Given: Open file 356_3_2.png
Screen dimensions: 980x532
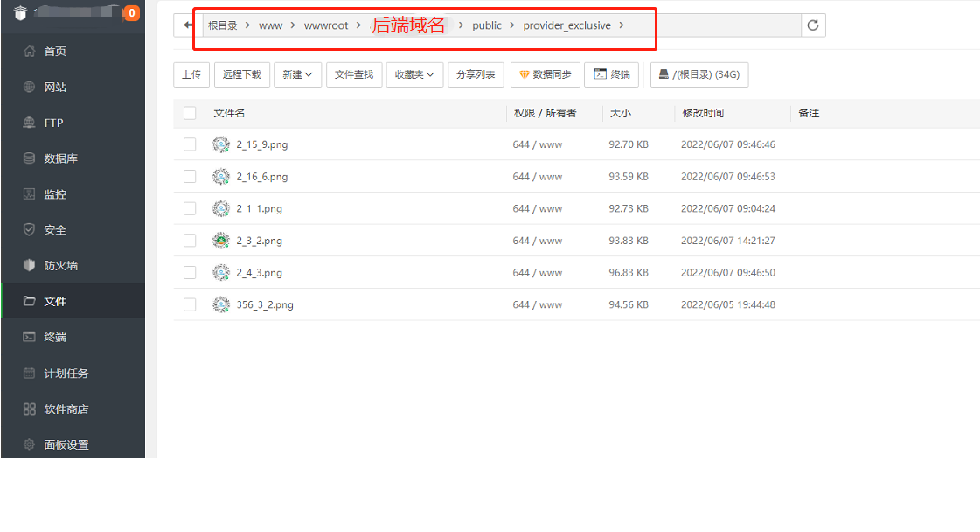Looking at the screenshot, I should (265, 304).
